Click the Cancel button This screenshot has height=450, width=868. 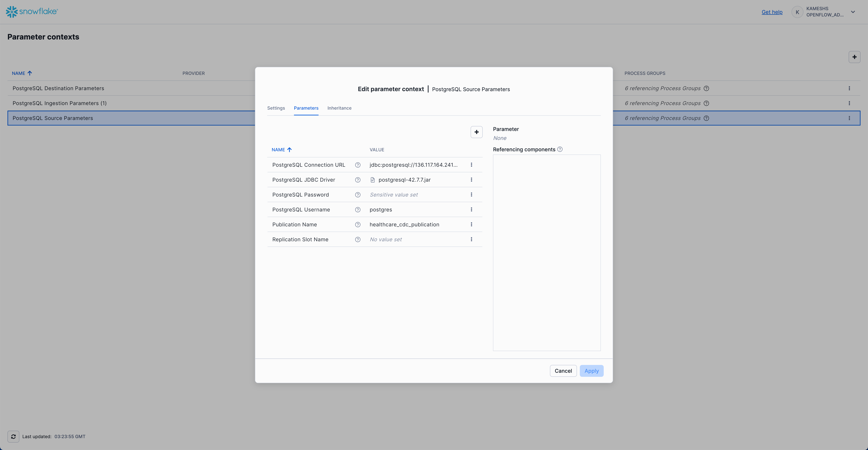click(563, 371)
